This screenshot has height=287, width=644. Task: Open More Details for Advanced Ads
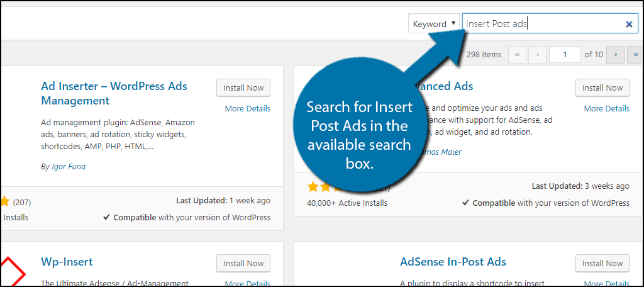pyautogui.click(x=607, y=108)
